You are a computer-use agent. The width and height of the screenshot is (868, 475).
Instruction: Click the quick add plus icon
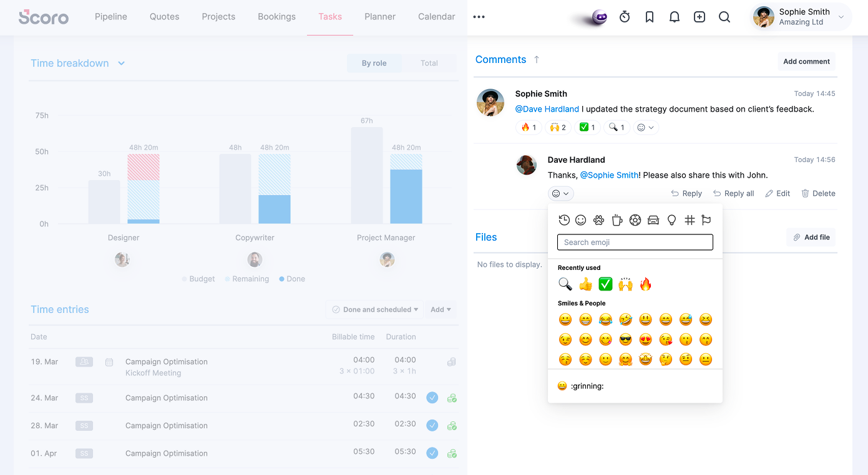click(x=700, y=17)
